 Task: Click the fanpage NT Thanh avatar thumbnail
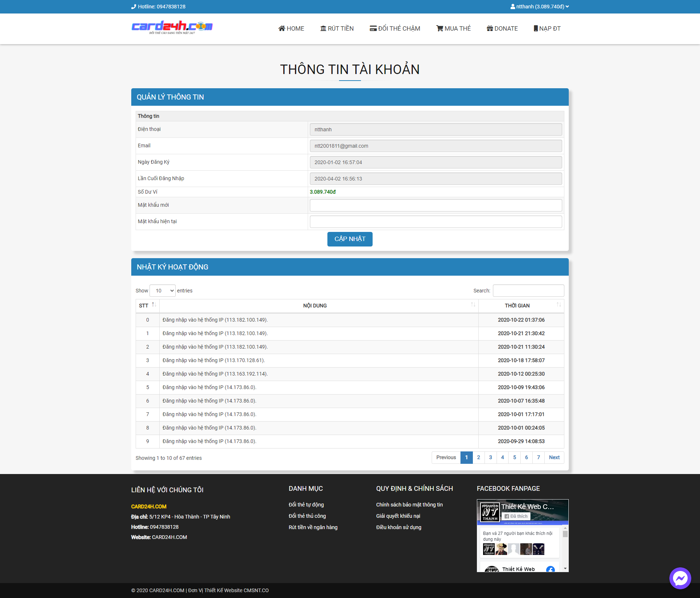(x=490, y=512)
